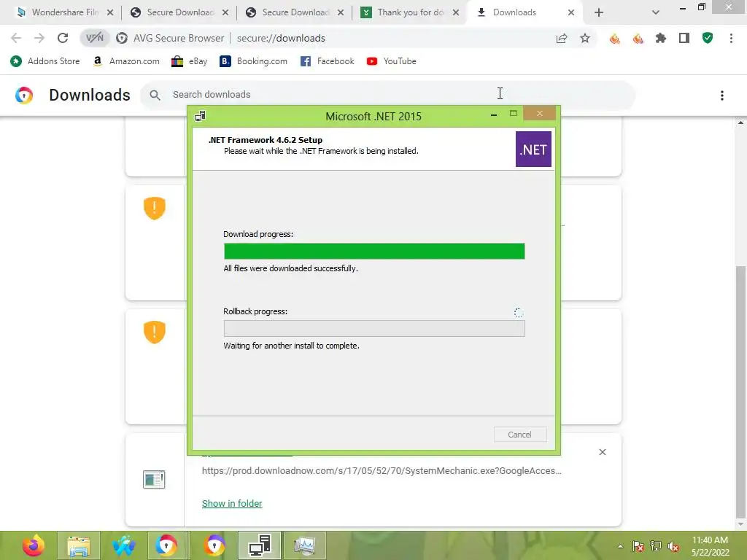The width and height of the screenshot is (747, 560).
Task: Click the lower orange warning shield icon
Action: click(155, 332)
